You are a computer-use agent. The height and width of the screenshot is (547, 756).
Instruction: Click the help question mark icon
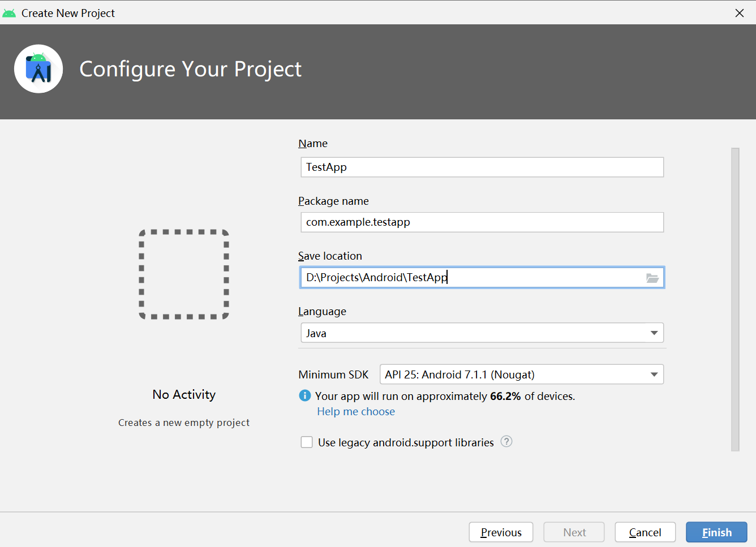[x=506, y=442]
